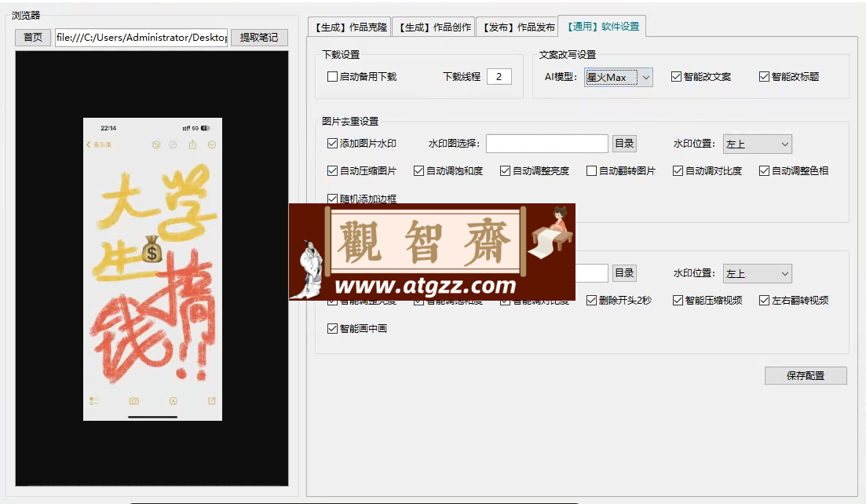Image resolution: width=866 pixels, height=504 pixels.
Task: Open image 水印位置 dropdown in 图片去重设置
Action: point(757,144)
